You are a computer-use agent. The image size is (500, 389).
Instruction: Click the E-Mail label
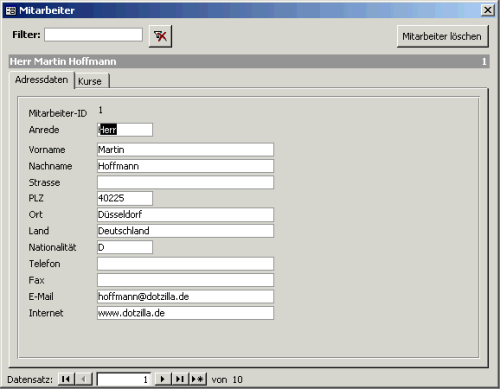pyautogui.click(x=41, y=296)
